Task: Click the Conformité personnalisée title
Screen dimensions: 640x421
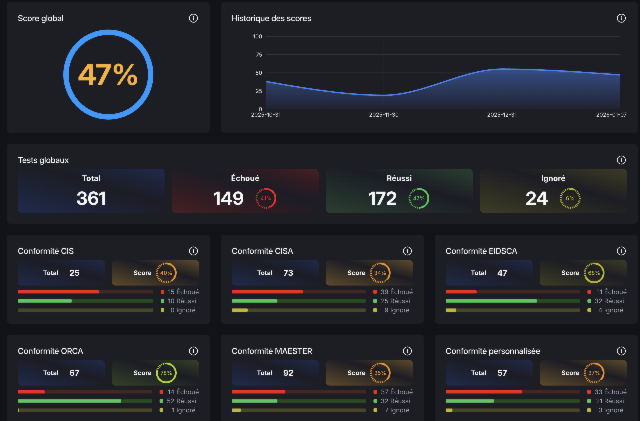Action: pos(493,351)
